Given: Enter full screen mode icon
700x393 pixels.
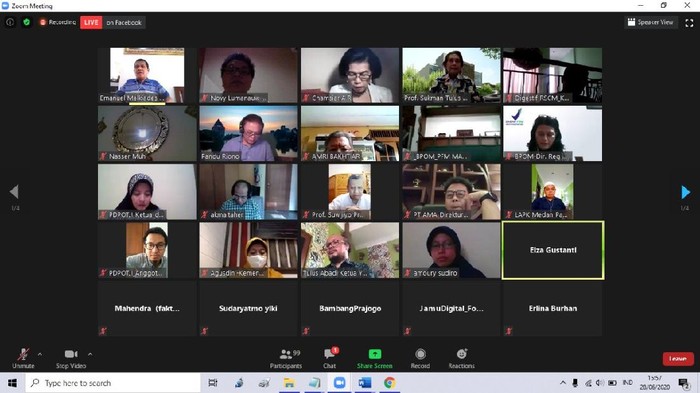Looking at the screenshot, I should point(689,23).
